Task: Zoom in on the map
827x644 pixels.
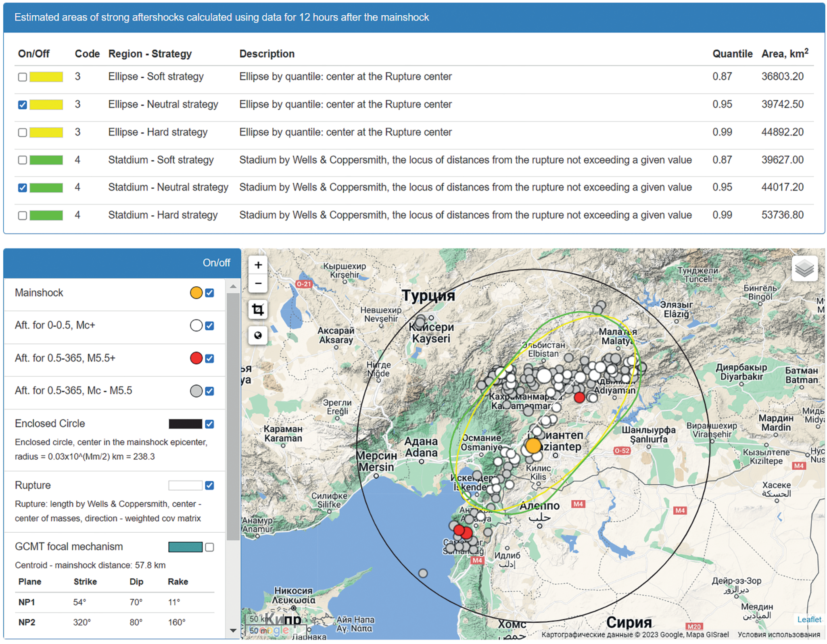Action: click(x=258, y=265)
